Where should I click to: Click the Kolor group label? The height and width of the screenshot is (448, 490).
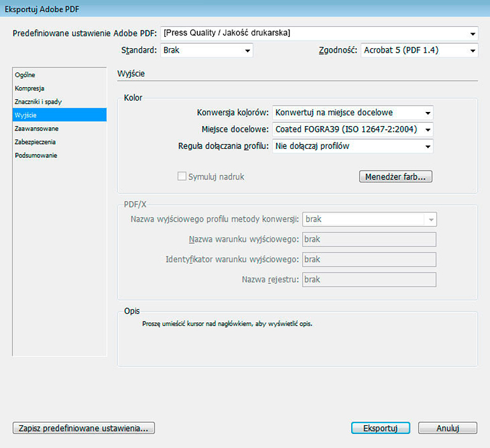[133, 98]
